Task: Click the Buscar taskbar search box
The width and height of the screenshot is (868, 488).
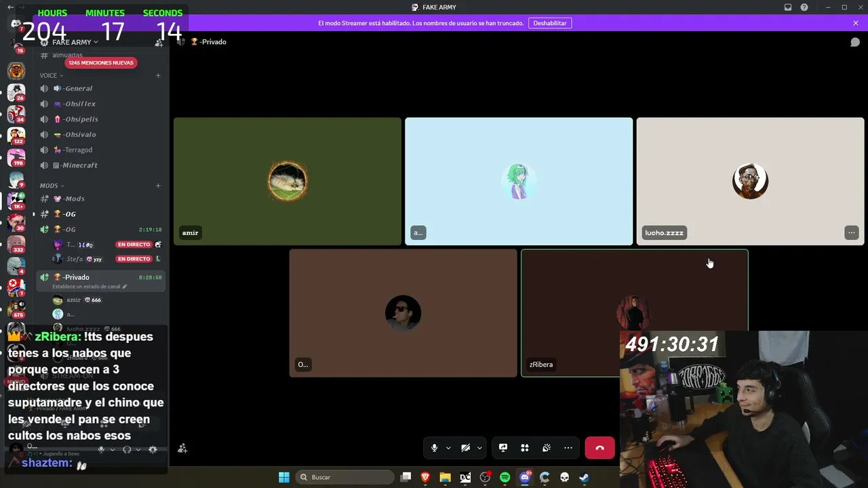Action: [345, 477]
